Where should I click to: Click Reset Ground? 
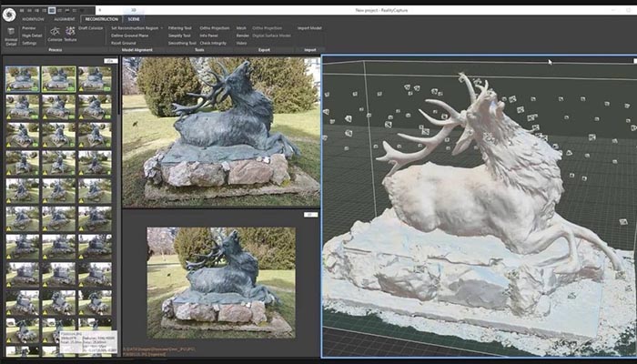click(x=123, y=43)
